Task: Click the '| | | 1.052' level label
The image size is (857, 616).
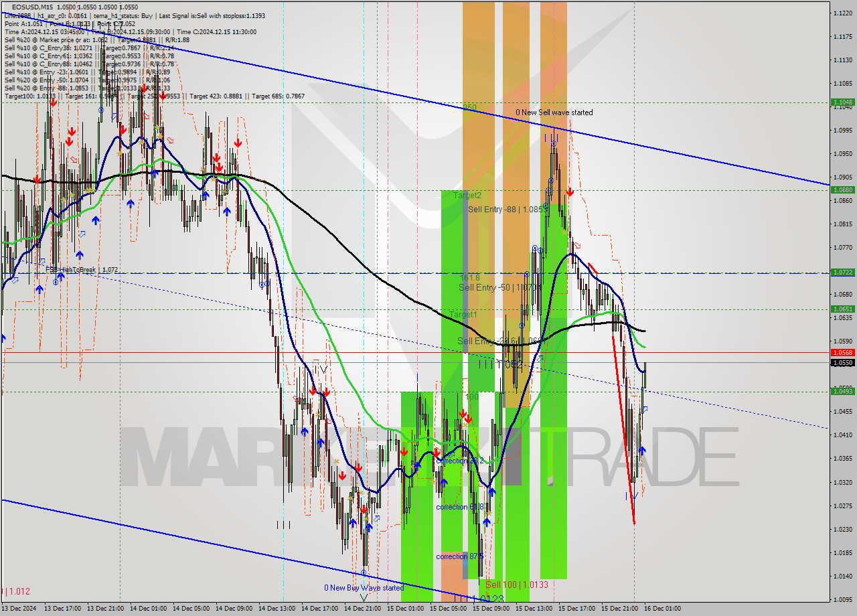Action: point(500,364)
